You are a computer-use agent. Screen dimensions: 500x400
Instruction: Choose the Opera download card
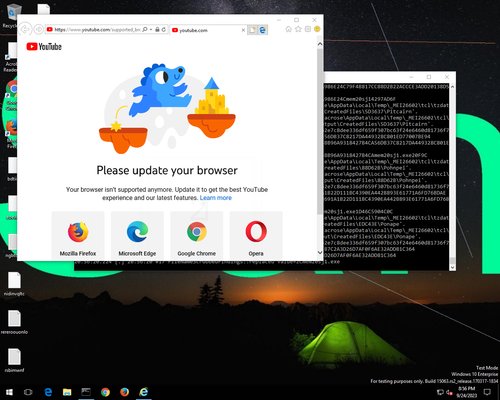tap(256, 236)
